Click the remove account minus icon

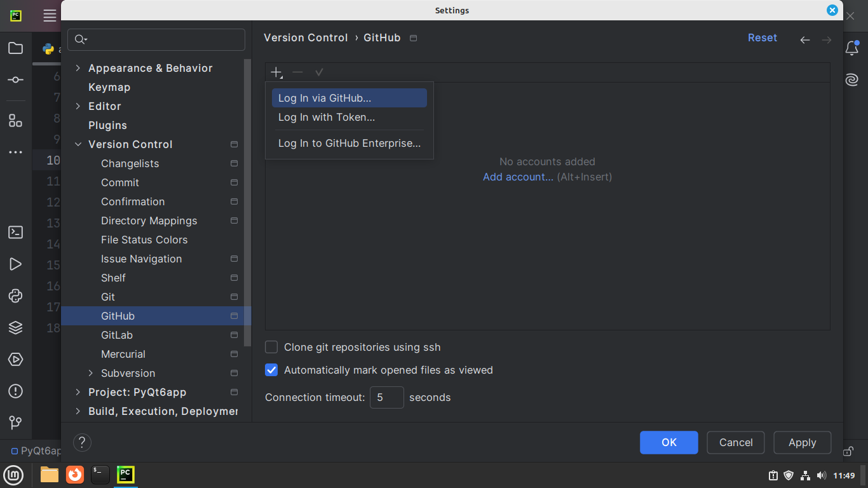[x=297, y=72]
